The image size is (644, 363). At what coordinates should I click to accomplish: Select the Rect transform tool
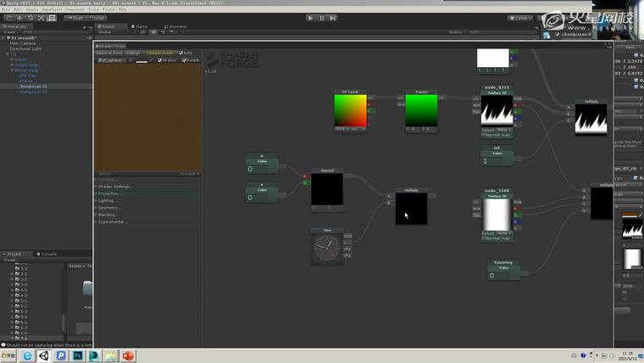pyautogui.click(x=52, y=17)
